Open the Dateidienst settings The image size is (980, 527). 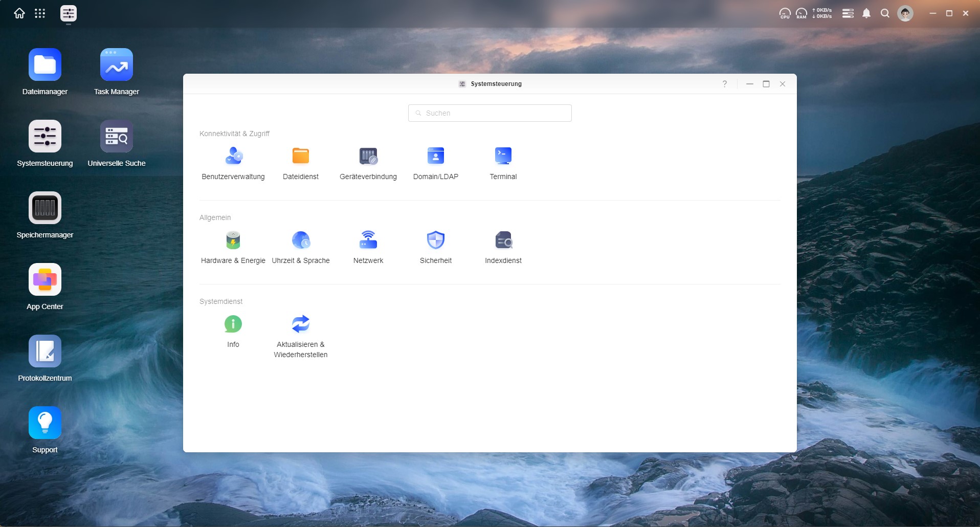click(301, 156)
